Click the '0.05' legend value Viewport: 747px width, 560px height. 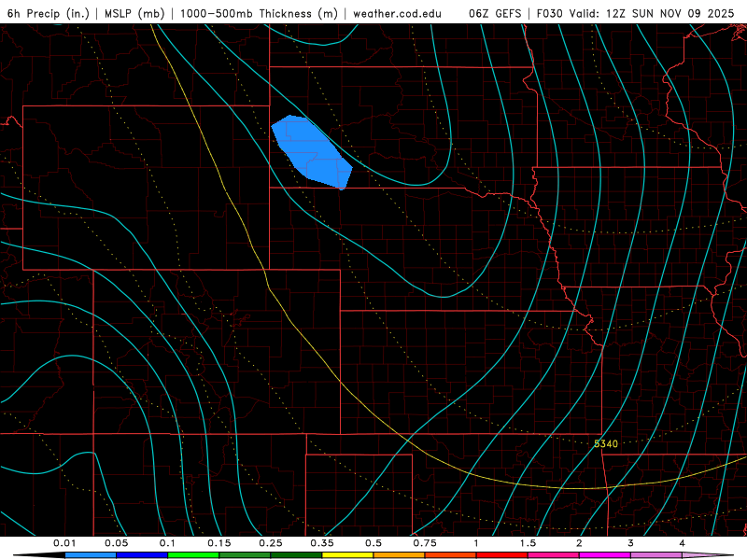(116, 543)
